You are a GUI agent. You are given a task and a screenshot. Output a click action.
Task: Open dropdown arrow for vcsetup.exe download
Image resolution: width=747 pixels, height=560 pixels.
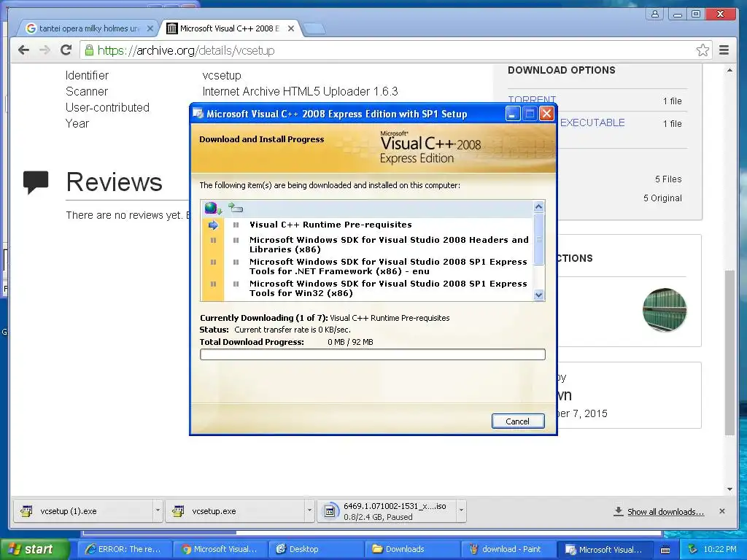pos(309,510)
